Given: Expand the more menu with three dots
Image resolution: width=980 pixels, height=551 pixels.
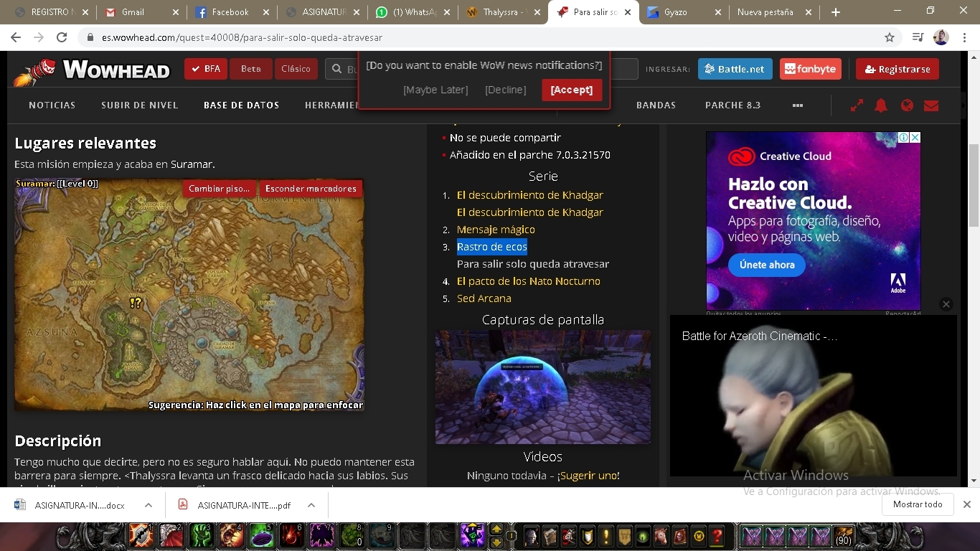Looking at the screenshot, I should [x=798, y=105].
